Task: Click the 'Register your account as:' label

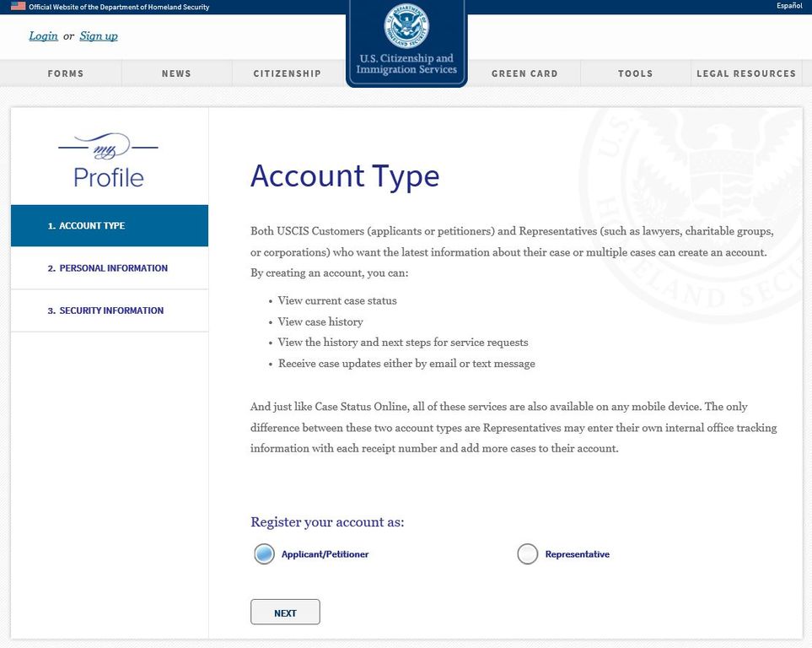Action: (327, 522)
